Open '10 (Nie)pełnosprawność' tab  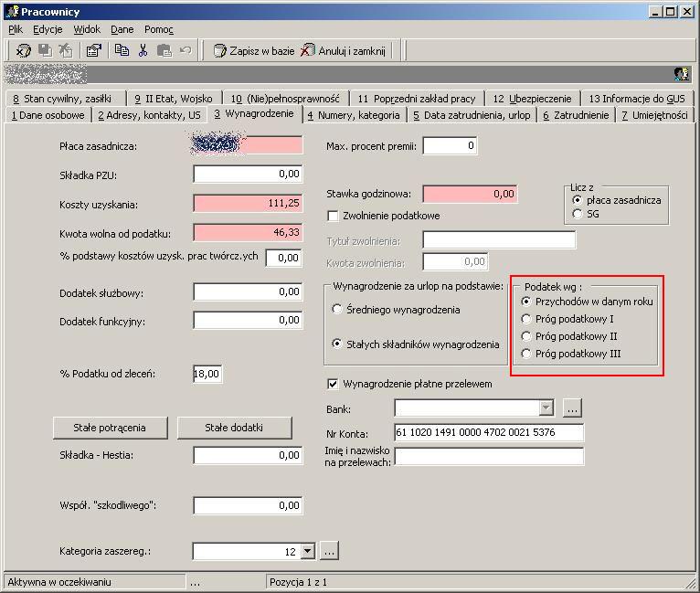tap(285, 99)
